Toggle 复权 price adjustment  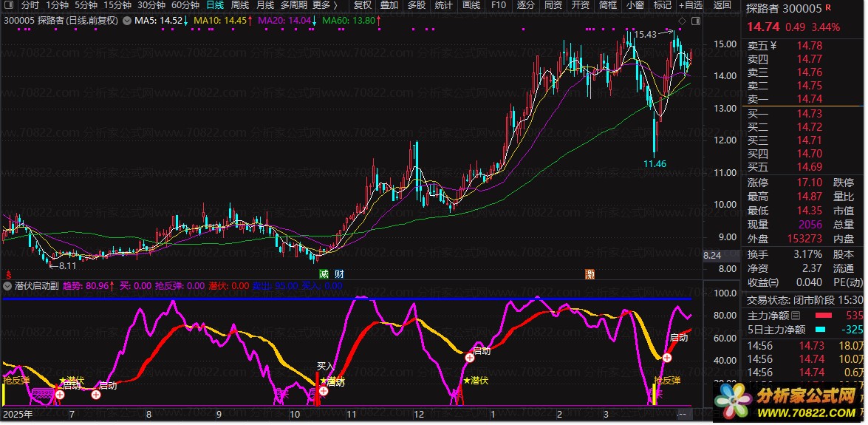[x=362, y=5]
